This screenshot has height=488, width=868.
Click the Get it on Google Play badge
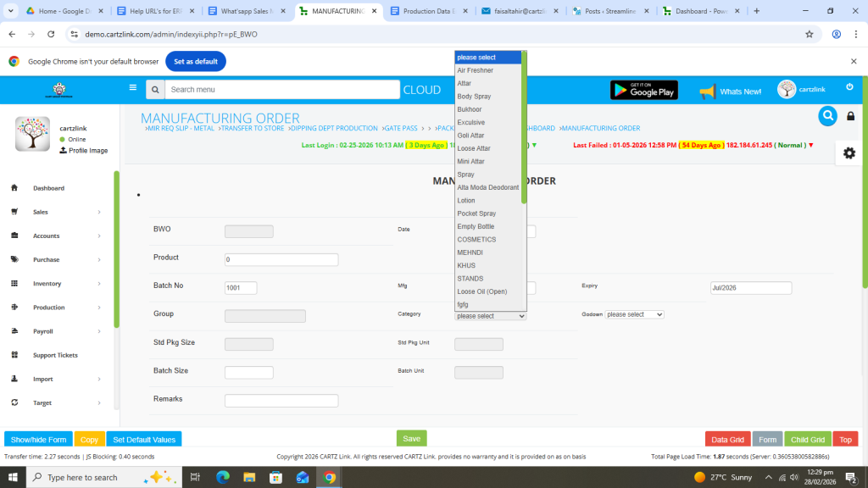[643, 90]
